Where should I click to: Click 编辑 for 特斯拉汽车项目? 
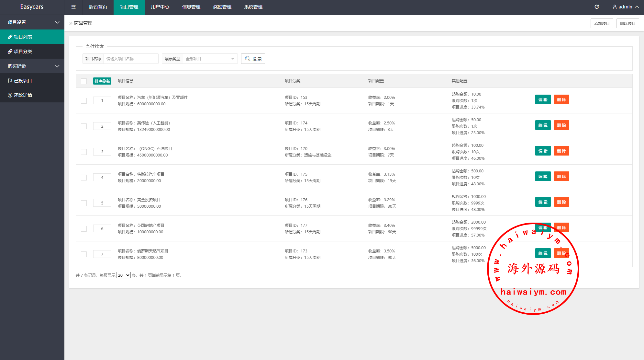pos(543,176)
